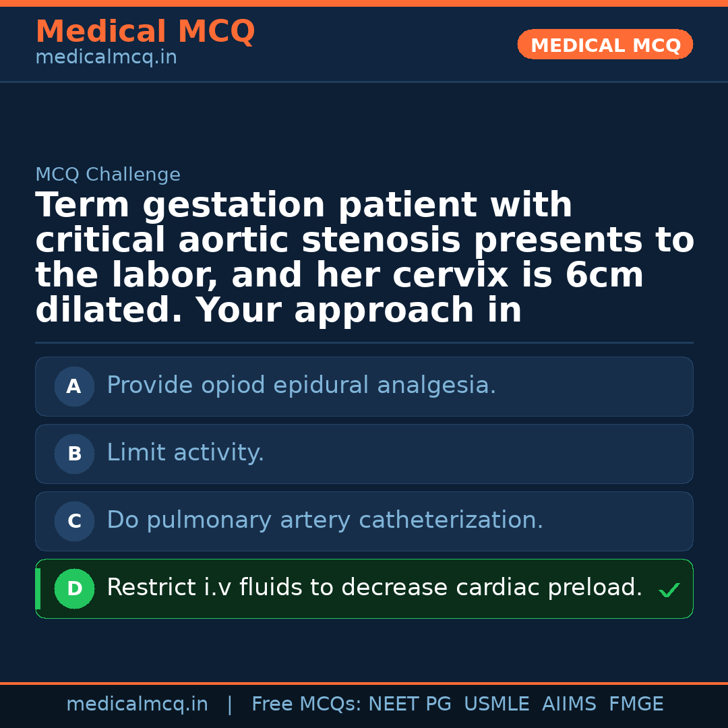Click the green checkmark on option D
This screenshot has width=728, height=728.
click(x=669, y=590)
